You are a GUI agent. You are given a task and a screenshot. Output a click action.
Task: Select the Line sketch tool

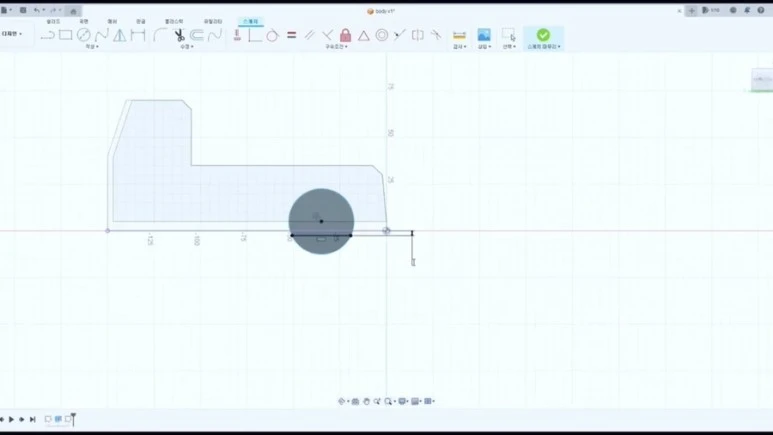tap(47, 35)
